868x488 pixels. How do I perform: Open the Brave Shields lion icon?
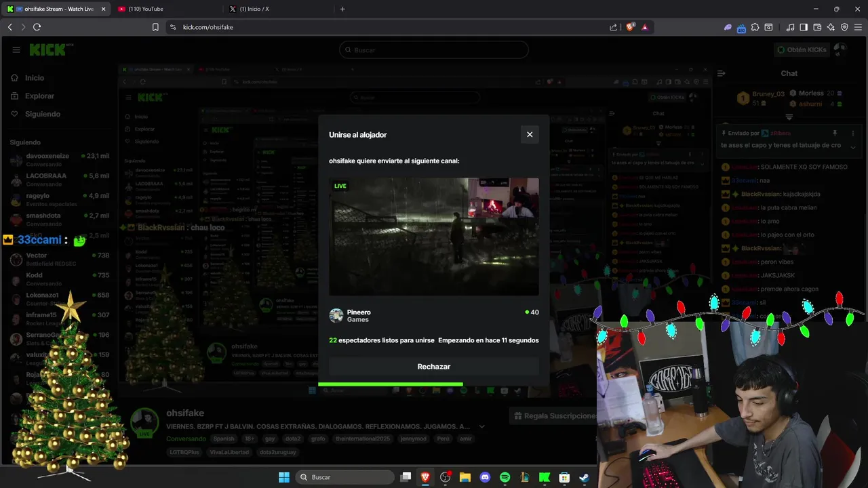(630, 27)
